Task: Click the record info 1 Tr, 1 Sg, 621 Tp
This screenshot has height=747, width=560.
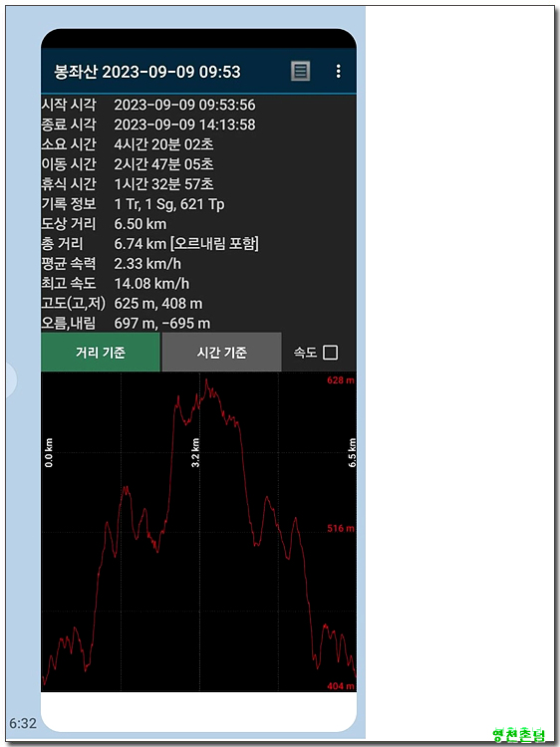Action: [169, 204]
